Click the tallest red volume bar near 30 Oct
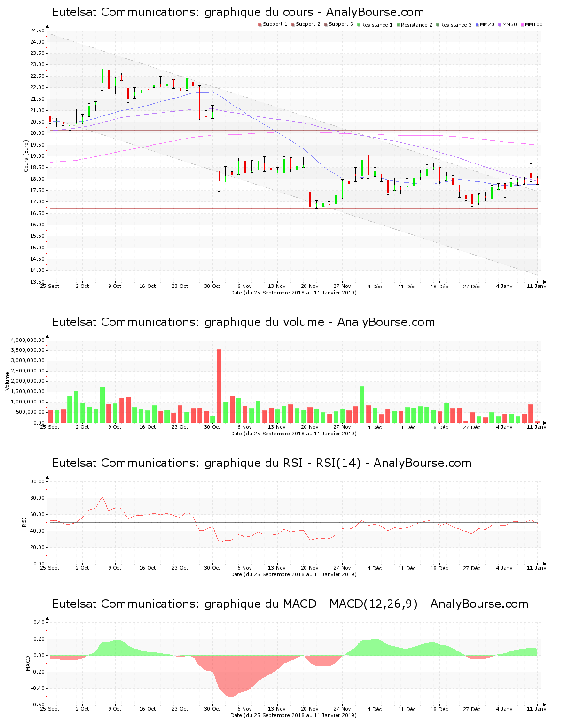This screenshot has width=564, height=728. pos(219,386)
